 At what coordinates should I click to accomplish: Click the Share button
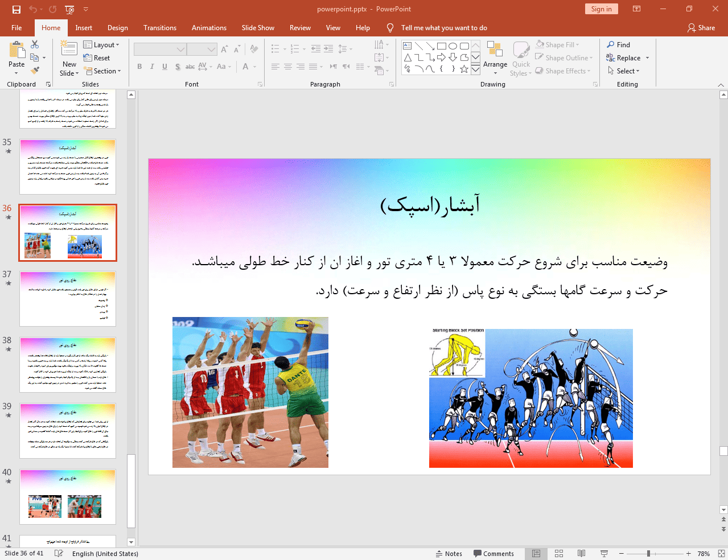click(701, 27)
